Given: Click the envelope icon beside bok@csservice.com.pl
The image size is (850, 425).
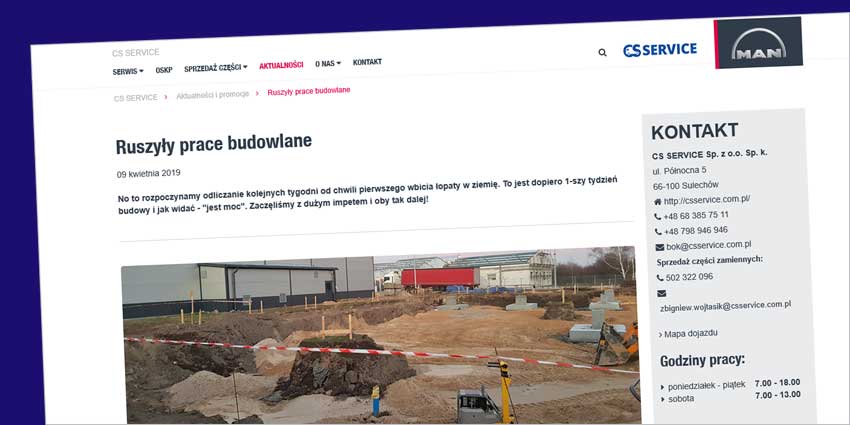Looking at the screenshot, I should [660, 247].
